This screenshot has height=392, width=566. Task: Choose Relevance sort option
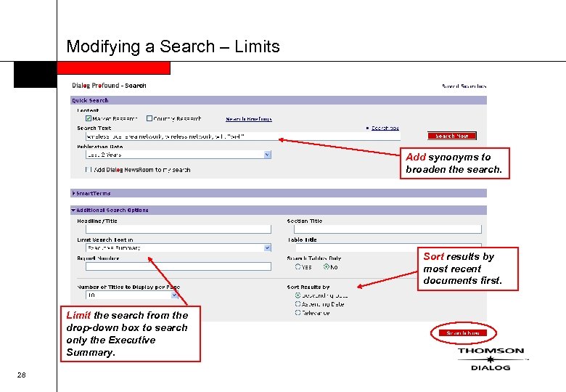[x=298, y=313]
